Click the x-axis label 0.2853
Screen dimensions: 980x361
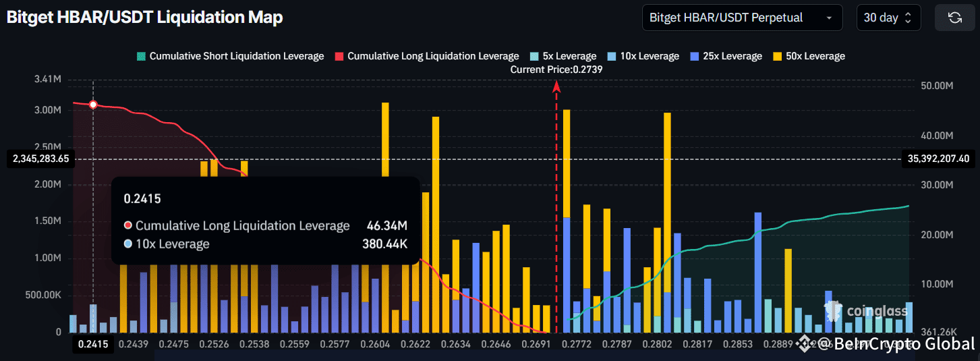[739, 344]
